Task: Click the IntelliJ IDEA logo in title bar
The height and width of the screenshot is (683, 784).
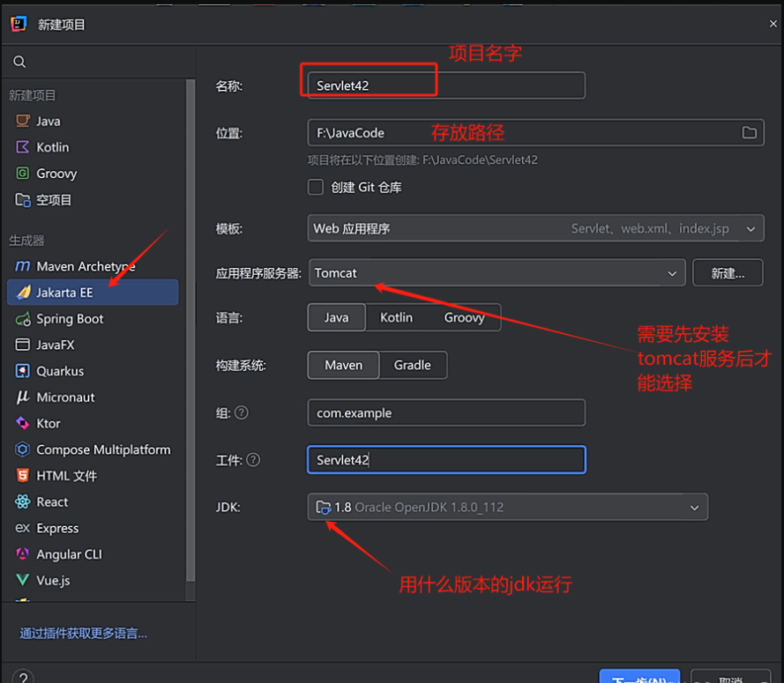Action: (x=19, y=24)
